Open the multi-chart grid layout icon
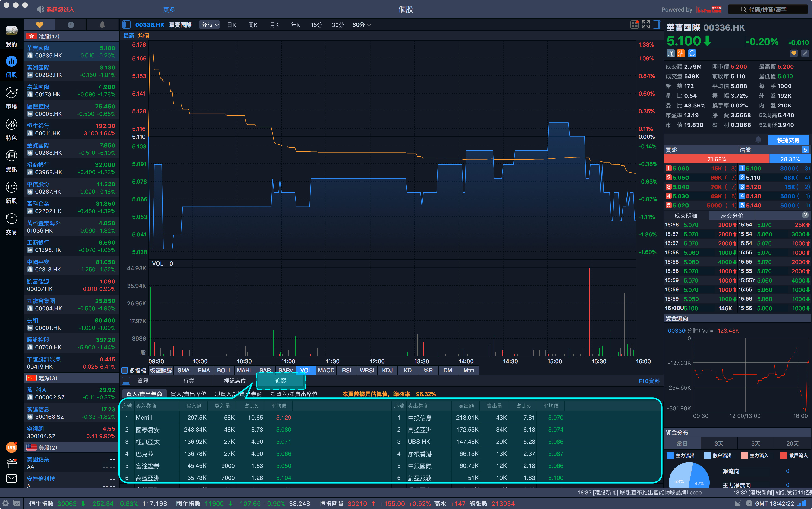The height and width of the screenshot is (509, 812). (634, 25)
